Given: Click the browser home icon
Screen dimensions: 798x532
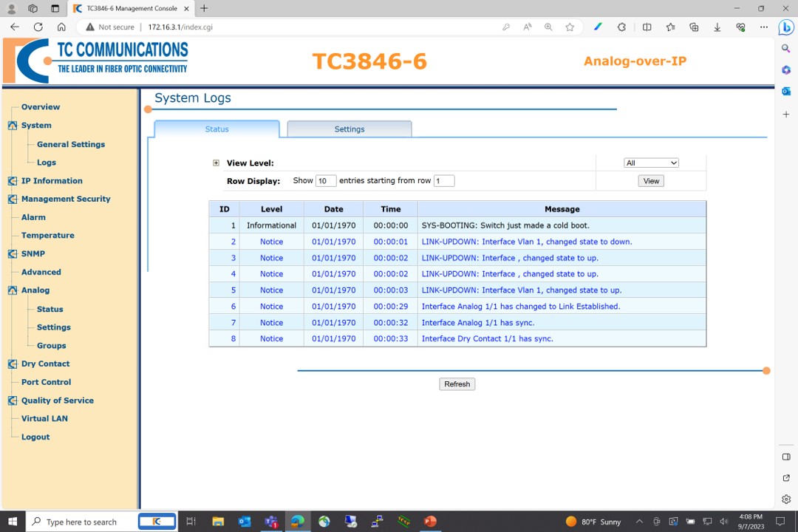Looking at the screenshot, I should tap(61, 27).
